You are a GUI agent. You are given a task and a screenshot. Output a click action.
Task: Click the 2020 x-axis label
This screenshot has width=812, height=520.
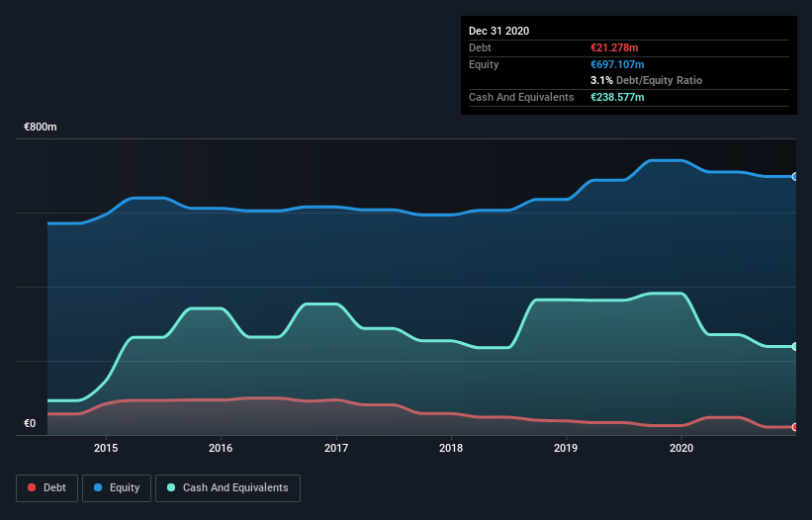pos(681,448)
